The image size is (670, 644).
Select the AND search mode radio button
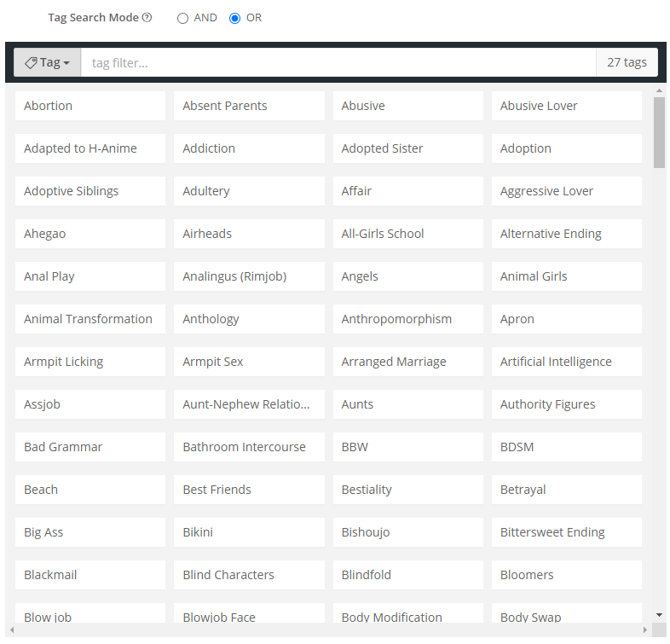183,18
